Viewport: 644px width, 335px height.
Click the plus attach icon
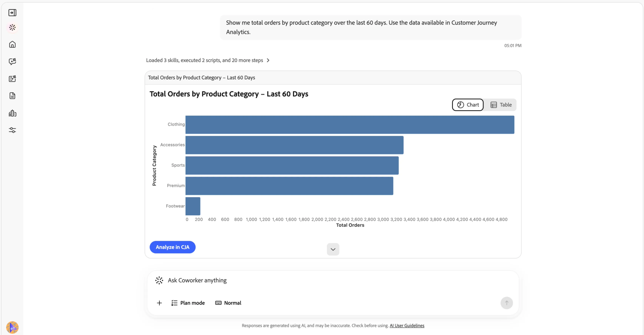[x=159, y=303]
